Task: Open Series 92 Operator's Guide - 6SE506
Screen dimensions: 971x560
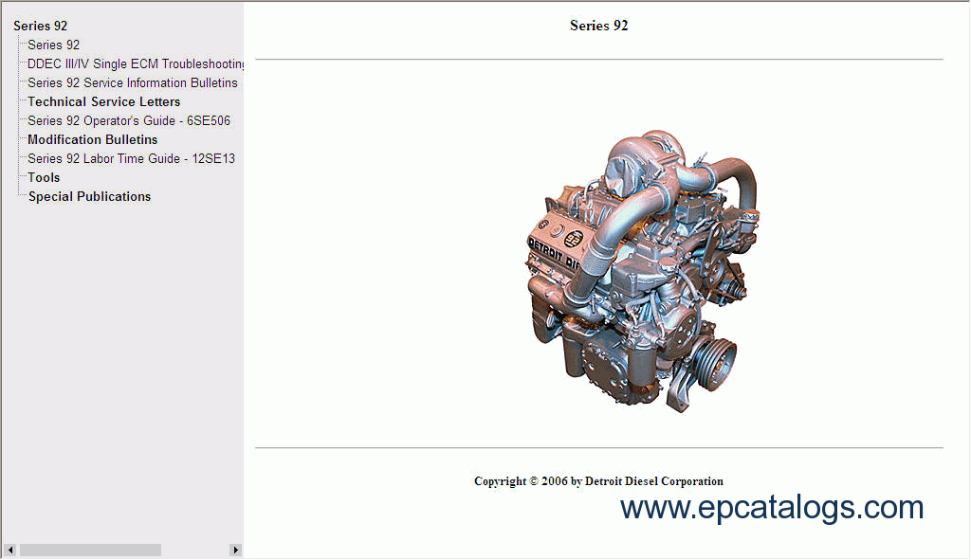Action: [129, 120]
